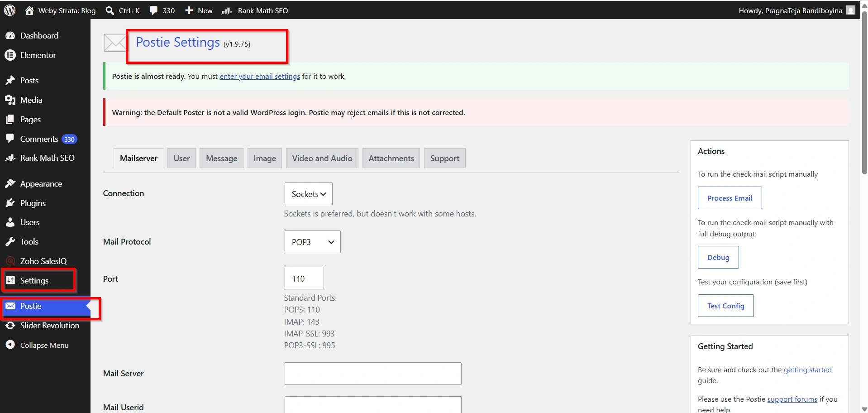The image size is (868, 413).
Task: Switch to the Message tab
Action: coord(221,158)
